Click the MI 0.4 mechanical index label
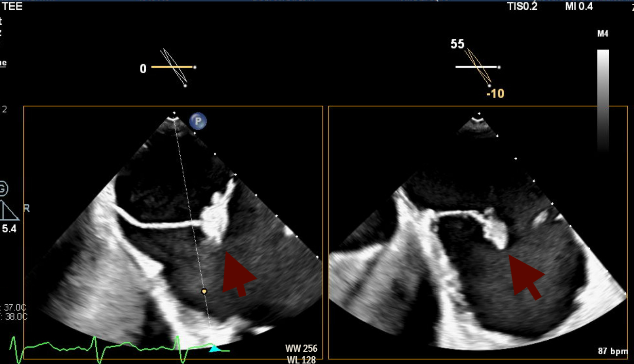The width and height of the screenshot is (634, 364). (579, 7)
